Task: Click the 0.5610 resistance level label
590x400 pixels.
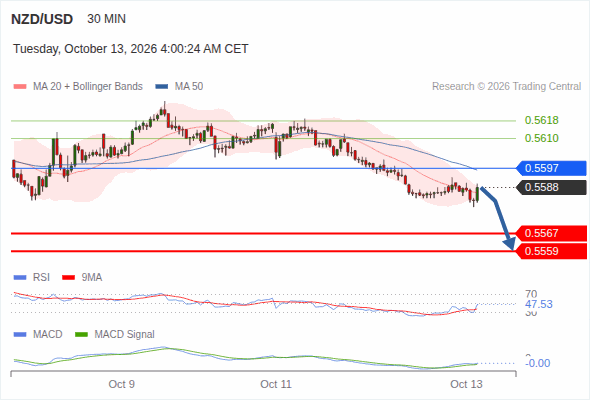Action: tap(541, 138)
